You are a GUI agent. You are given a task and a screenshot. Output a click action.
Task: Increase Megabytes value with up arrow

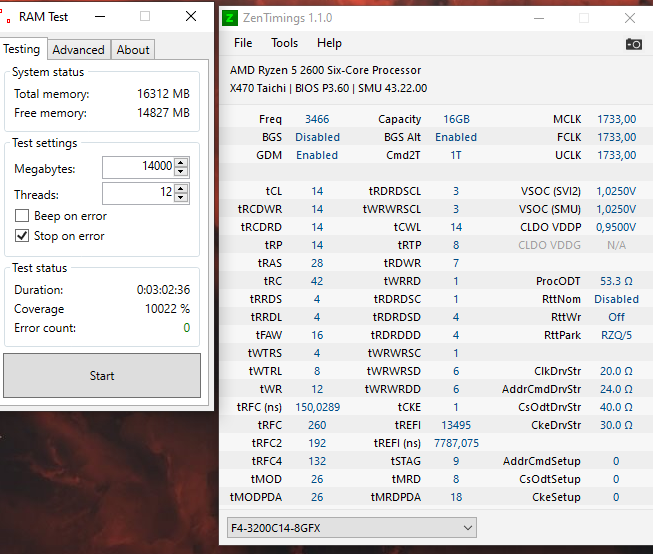[x=180, y=162]
